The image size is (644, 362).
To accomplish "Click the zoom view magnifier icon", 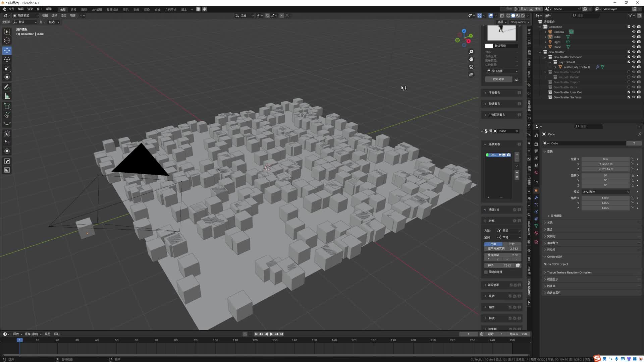I will [471, 52].
